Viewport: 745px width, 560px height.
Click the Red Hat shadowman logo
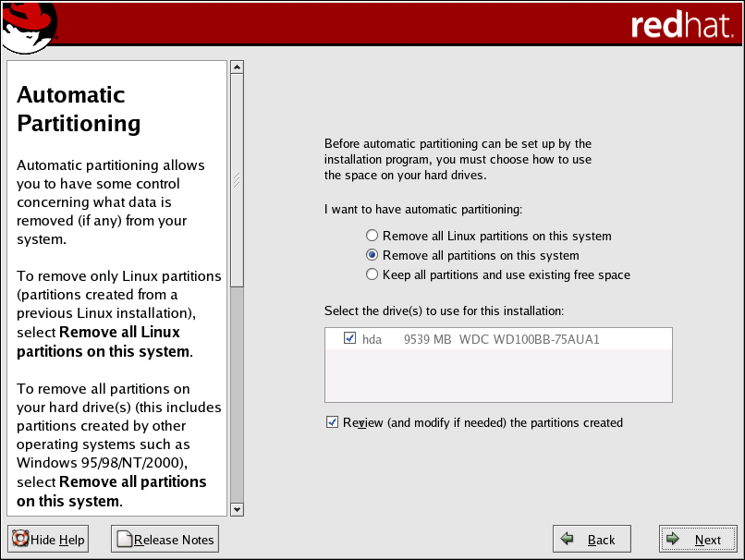(x=29, y=25)
